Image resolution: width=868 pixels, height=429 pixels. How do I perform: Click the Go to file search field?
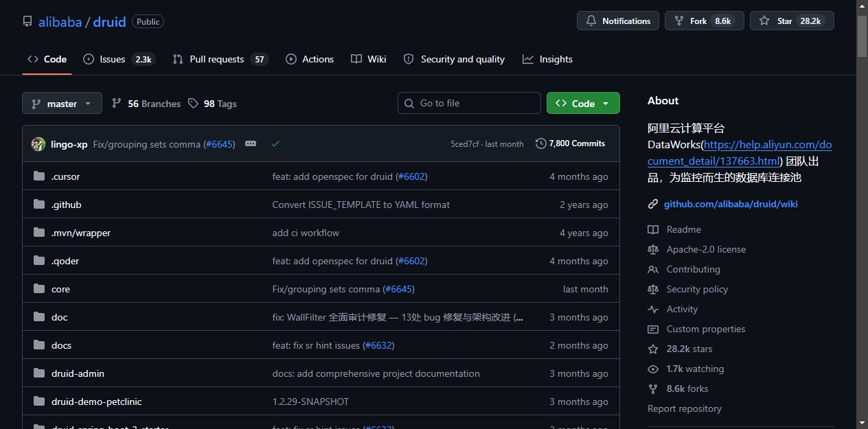469,103
